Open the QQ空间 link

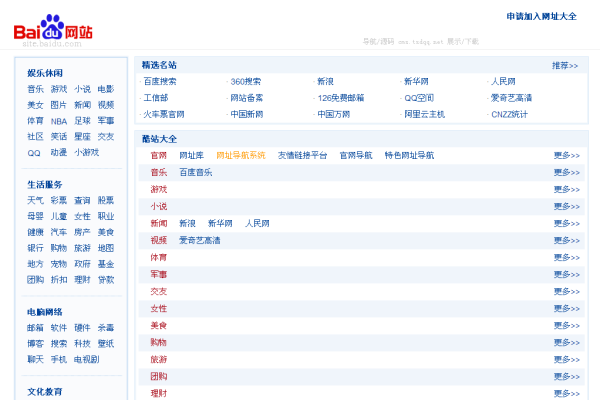point(419,98)
